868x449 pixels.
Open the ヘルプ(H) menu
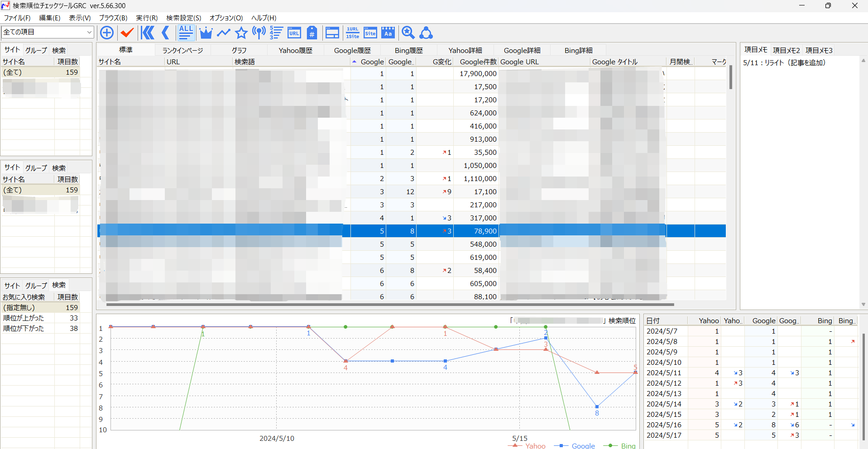pyautogui.click(x=264, y=18)
